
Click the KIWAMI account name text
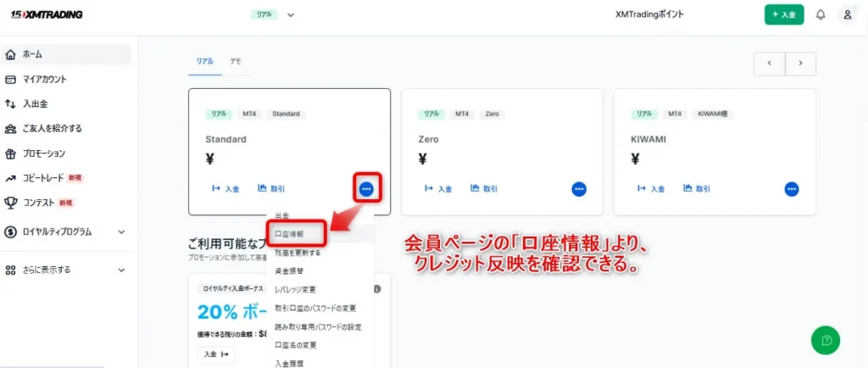pyautogui.click(x=648, y=139)
